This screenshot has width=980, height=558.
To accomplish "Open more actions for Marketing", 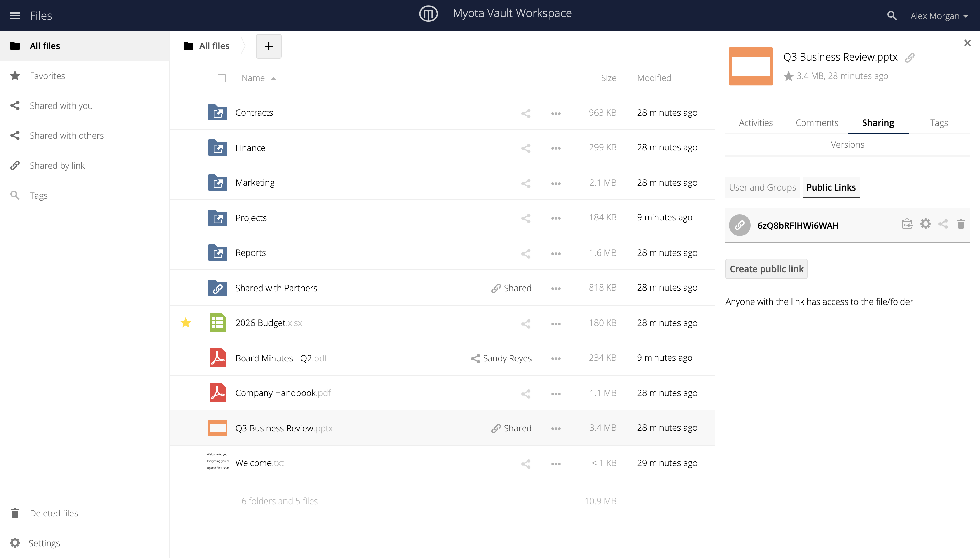I will pos(556,183).
